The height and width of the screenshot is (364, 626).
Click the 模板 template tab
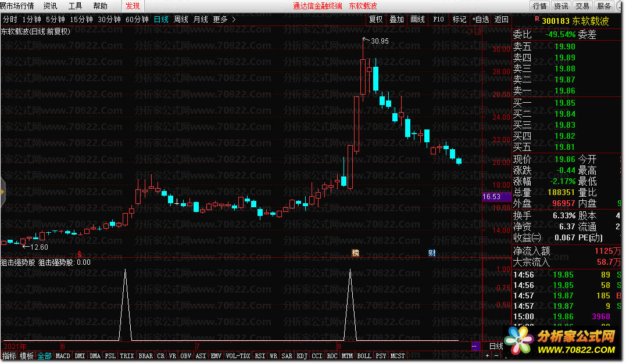27,356
